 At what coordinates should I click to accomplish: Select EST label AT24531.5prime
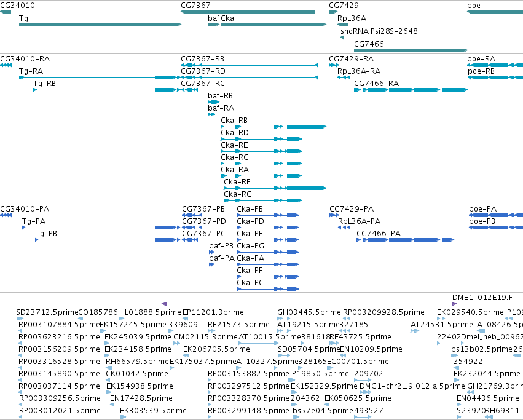point(442,325)
